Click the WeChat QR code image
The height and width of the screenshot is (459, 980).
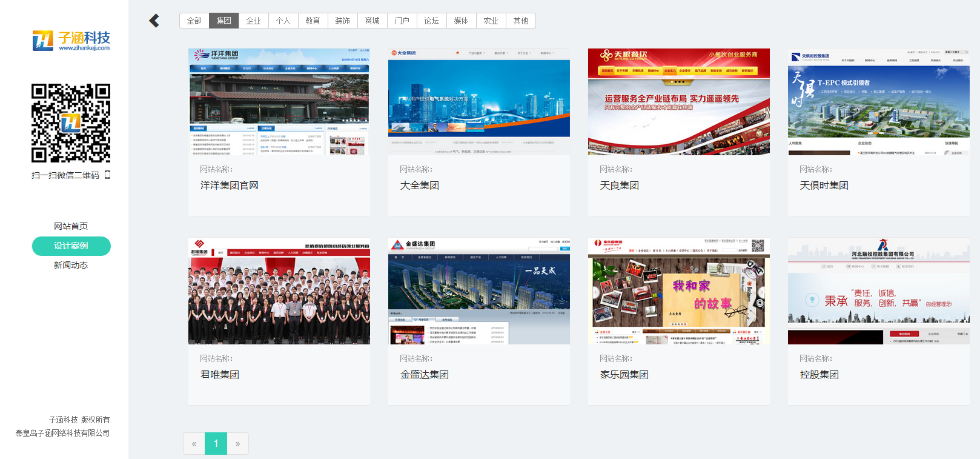71,123
